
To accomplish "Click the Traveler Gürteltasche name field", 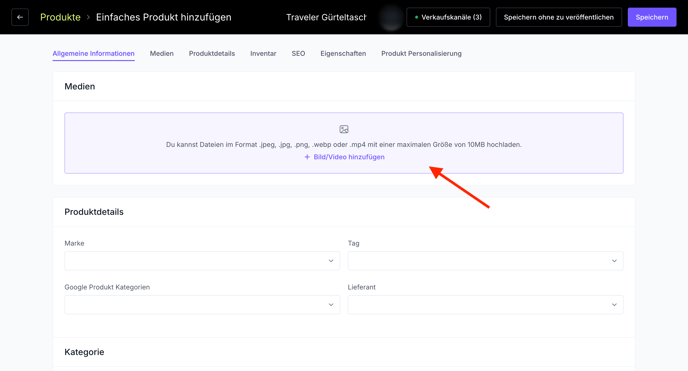I will [326, 17].
